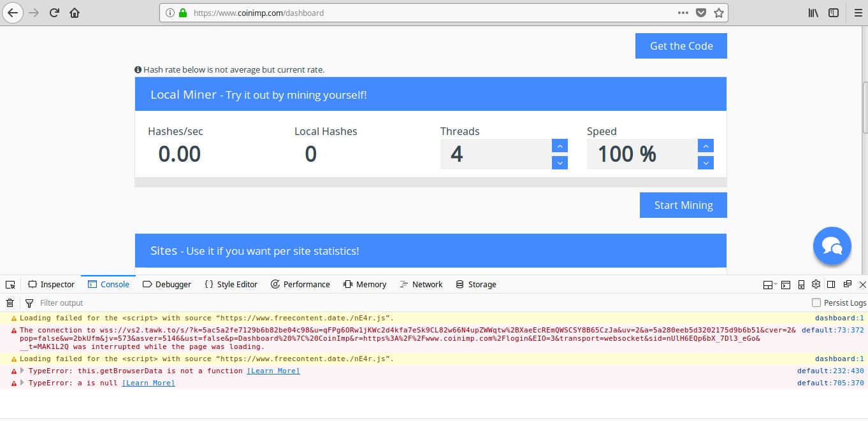The height and width of the screenshot is (421, 868).
Task: Click the Local Miner panel header
Action: 431,94
